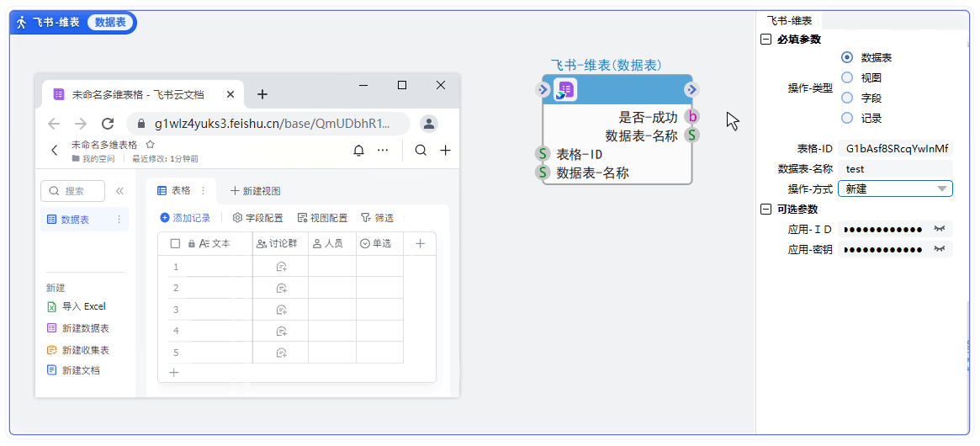Select the 视图 operation type radio
The image size is (980, 446).
click(847, 77)
